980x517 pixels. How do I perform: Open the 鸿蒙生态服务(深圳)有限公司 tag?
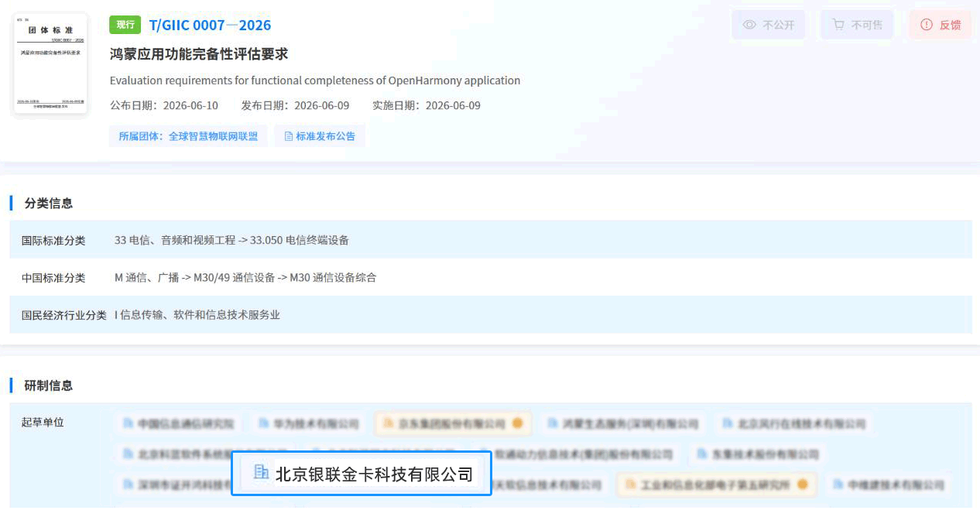click(x=622, y=423)
